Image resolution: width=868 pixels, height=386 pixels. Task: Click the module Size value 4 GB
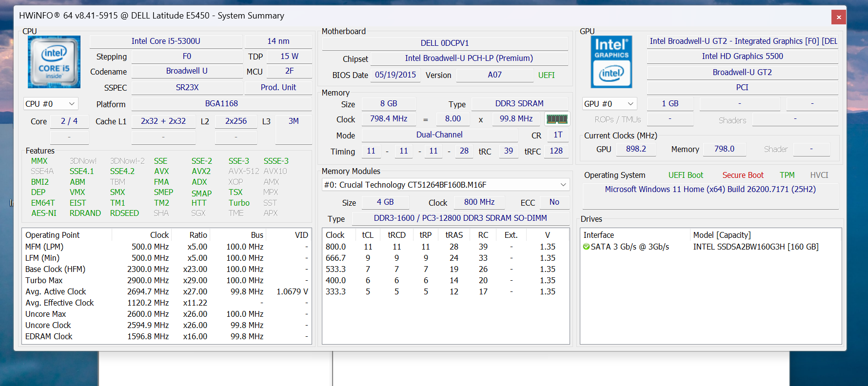(385, 202)
